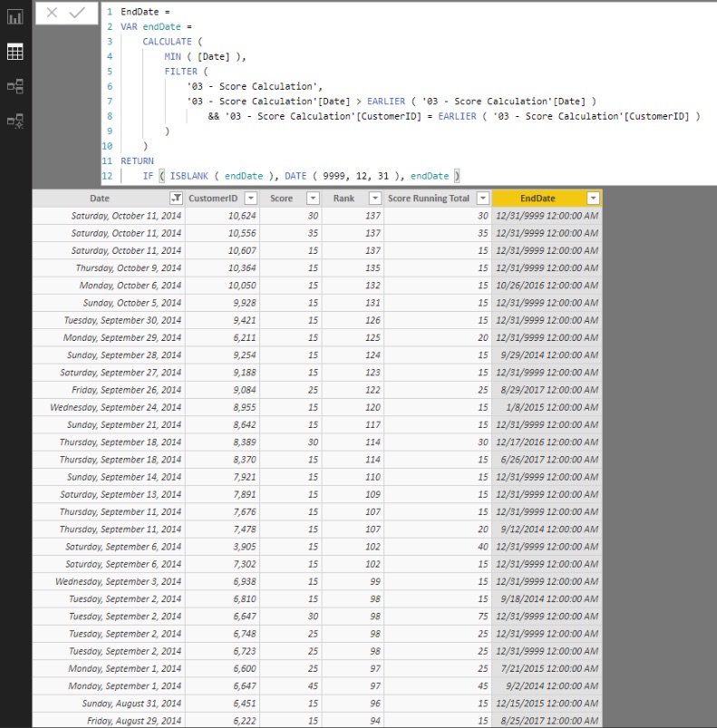Select Rank cell 123
The image size is (717, 728).
pos(353,373)
